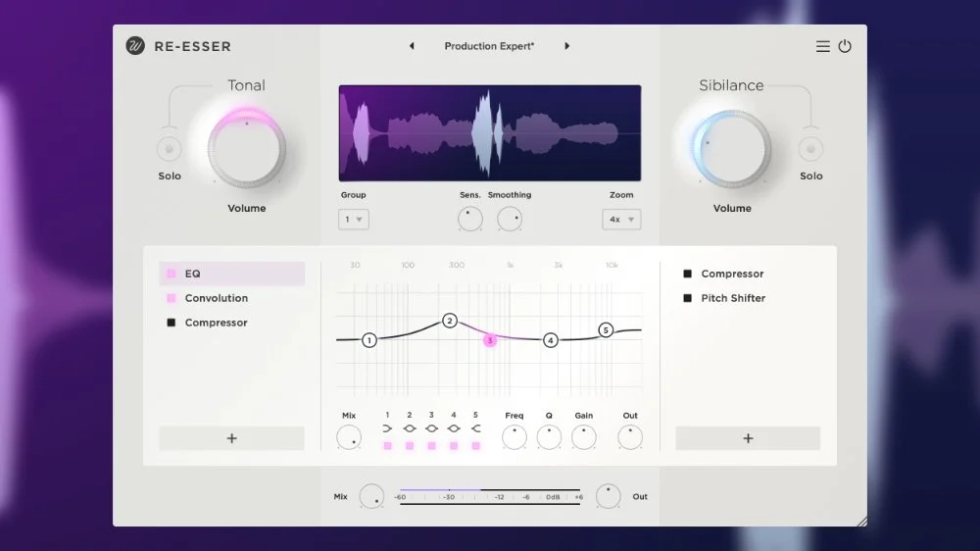Select the EQ module in Tonal list
This screenshot has width=980, height=551.
(x=232, y=274)
